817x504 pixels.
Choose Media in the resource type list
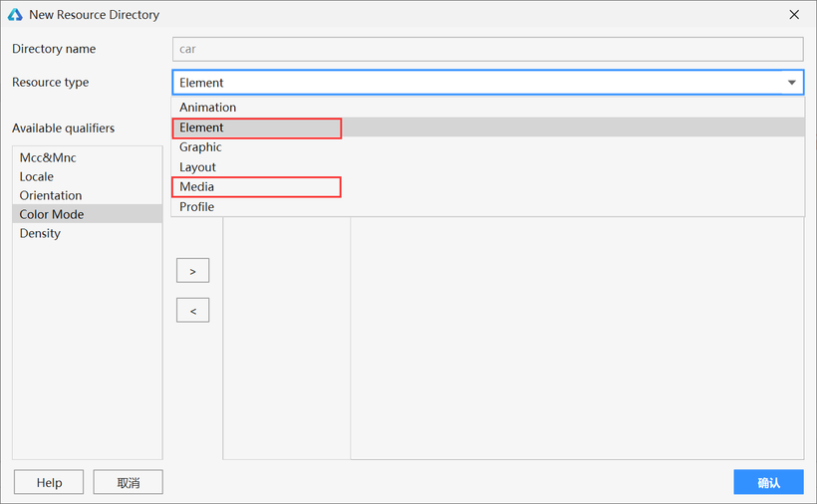[x=487, y=187]
